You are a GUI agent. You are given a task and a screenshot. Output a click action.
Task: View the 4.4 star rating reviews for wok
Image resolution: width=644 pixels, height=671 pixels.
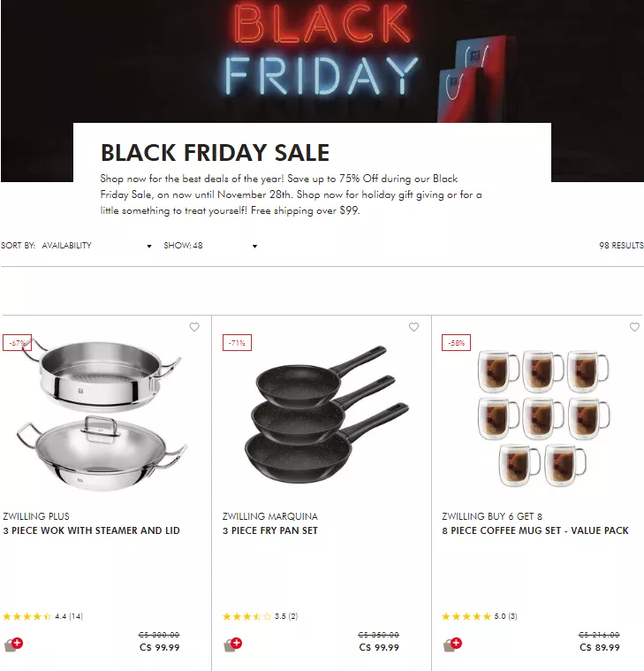(42, 617)
